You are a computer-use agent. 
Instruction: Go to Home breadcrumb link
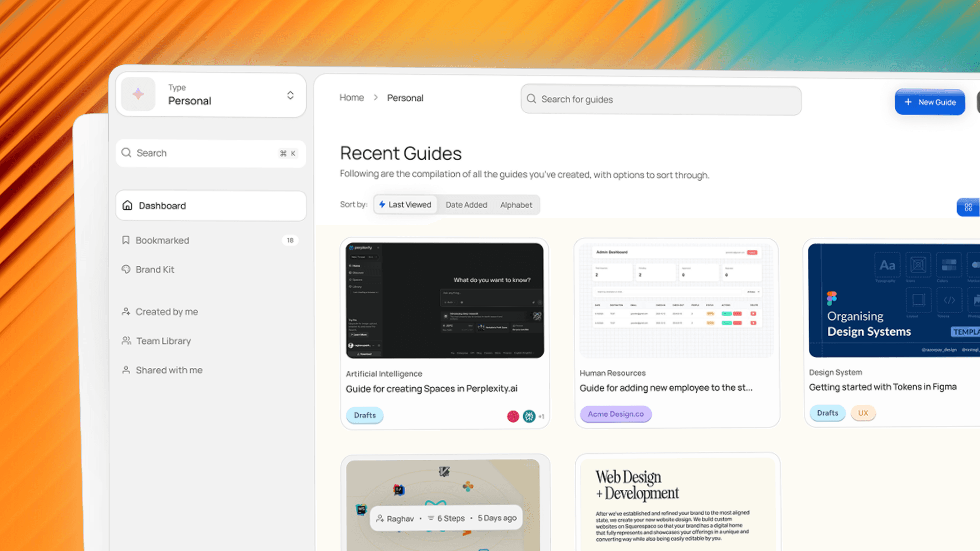point(352,97)
